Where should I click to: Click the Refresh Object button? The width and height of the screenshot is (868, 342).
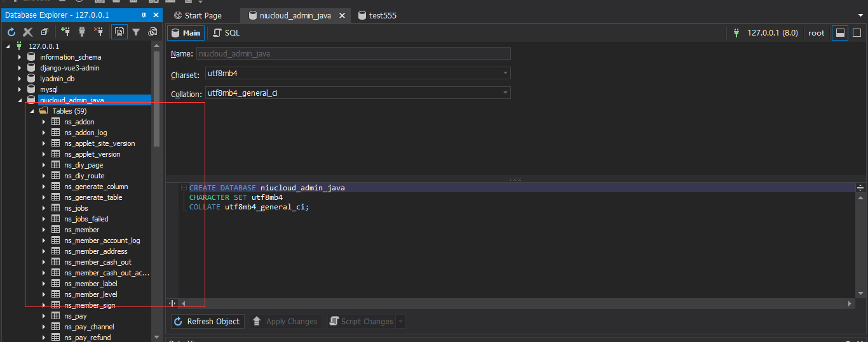click(207, 322)
